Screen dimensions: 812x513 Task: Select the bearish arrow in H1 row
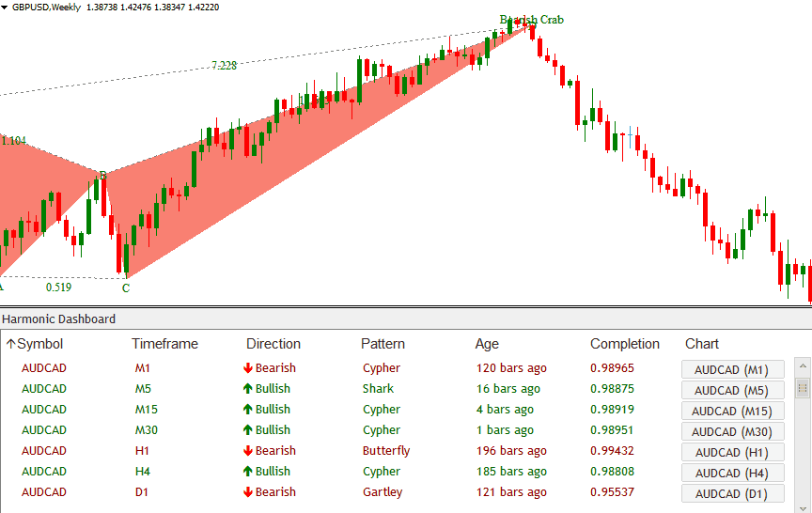point(248,451)
